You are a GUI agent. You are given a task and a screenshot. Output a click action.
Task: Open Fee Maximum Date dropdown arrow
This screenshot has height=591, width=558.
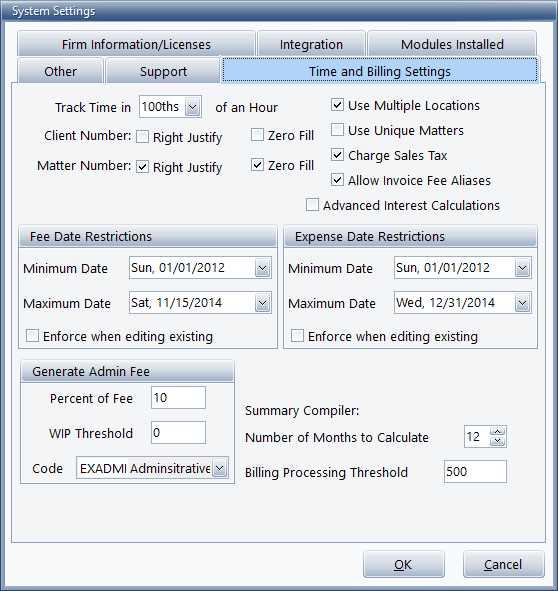tap(262, 303)
